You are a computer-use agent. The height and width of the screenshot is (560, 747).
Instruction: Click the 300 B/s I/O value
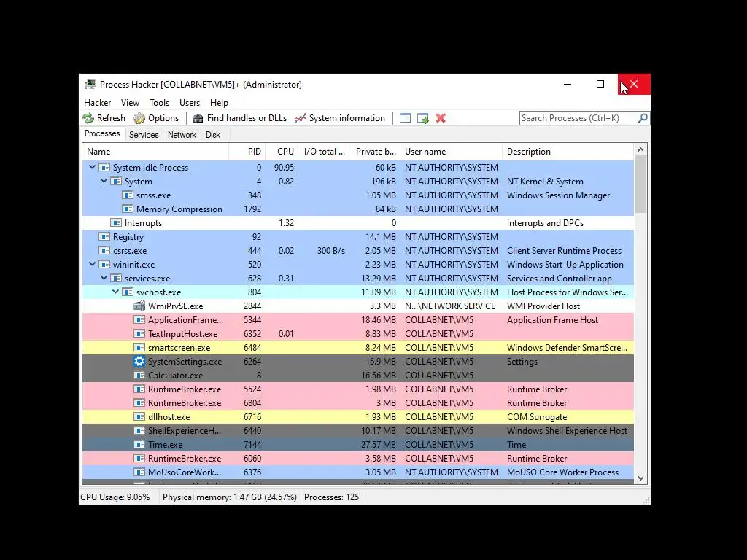click(331, 251)
